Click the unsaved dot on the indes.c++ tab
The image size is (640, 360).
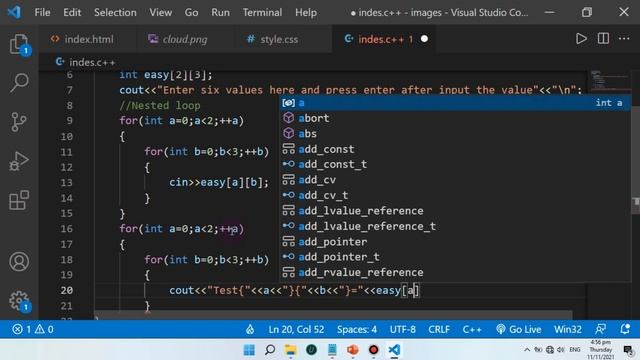(x=424, y=39)
